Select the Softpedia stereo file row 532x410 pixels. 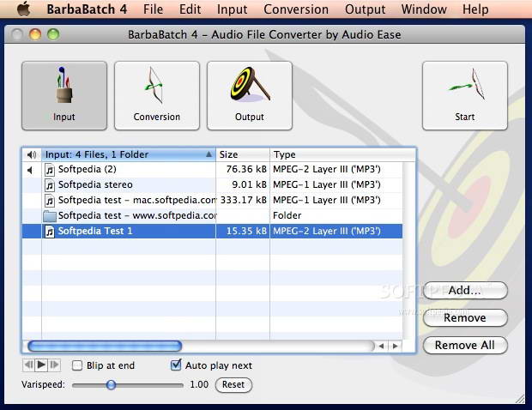213,184
